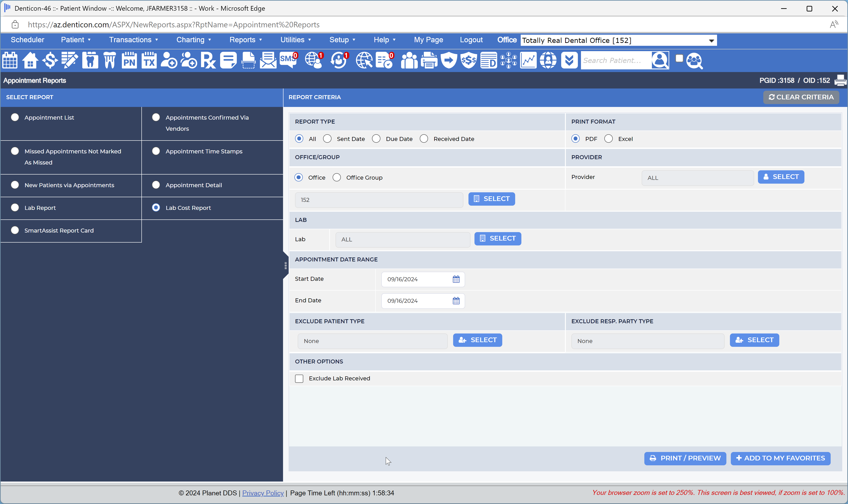
Task: Click the shield with arrow icon
Action: click(x=449, y=60)
